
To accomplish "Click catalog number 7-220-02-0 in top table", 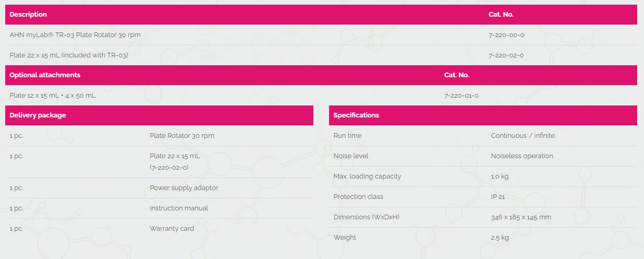I will tap(506, 55).
